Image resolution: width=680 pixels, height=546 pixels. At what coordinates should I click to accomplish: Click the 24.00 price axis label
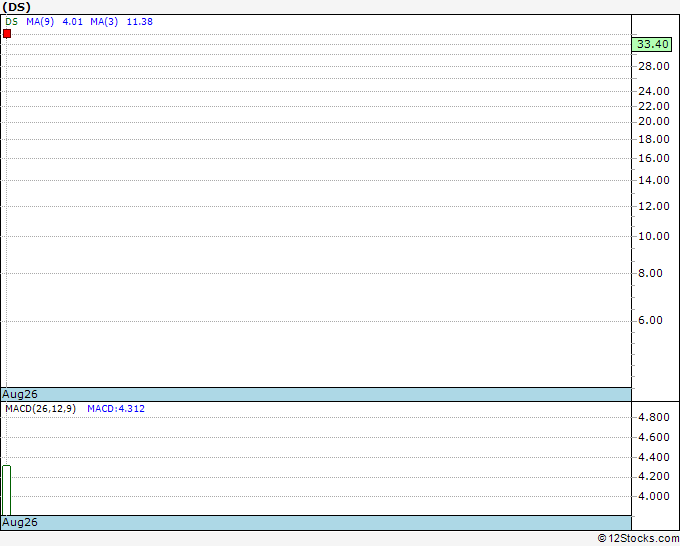click(654, 91)
